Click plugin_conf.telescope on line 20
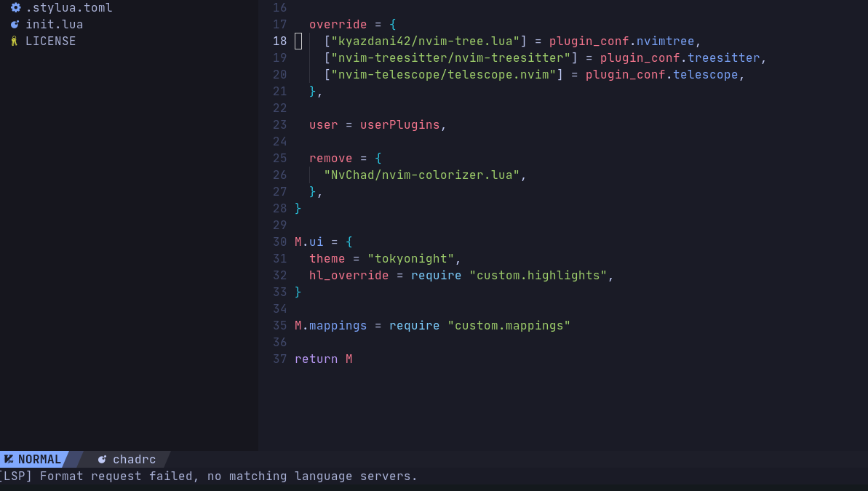Viewport: 868px width, 491px height. tap(661, 74)
